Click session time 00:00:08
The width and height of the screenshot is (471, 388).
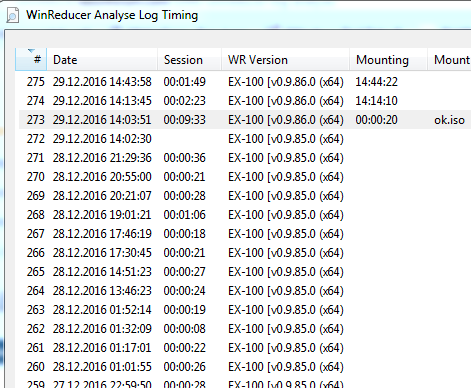(185, 329)
